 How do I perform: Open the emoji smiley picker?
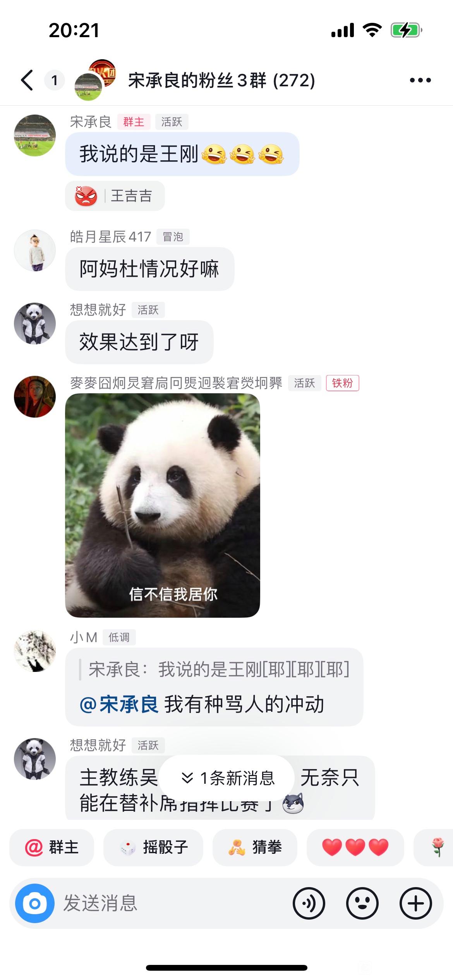click(x=362, y=904)
